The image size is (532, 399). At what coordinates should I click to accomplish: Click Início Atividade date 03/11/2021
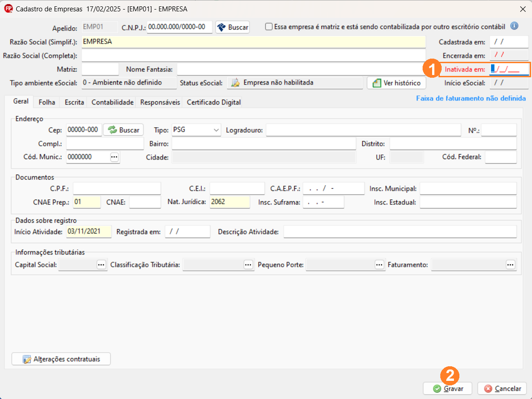pyautogui.click(x=89, y=232)
